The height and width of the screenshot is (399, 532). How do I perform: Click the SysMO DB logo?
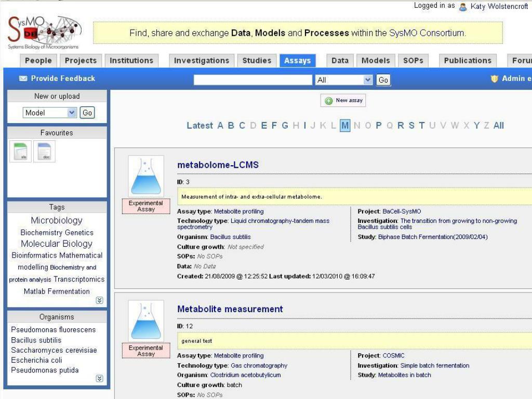[45, 32]
